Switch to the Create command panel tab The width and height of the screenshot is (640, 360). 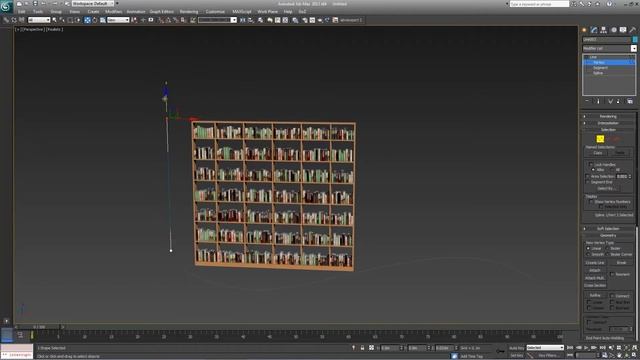584,30
